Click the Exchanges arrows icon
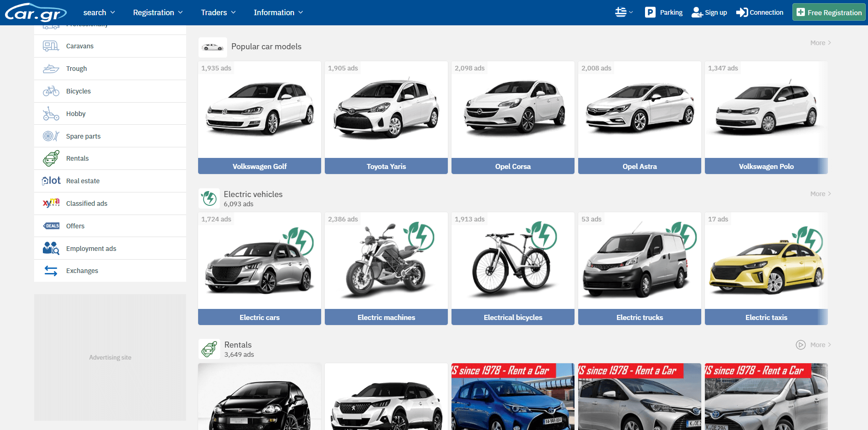 (51, 271)
